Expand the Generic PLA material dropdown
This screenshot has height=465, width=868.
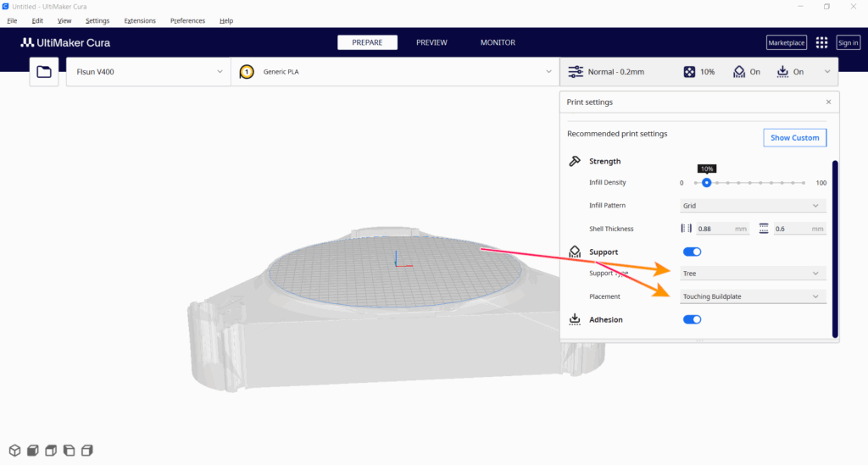(x=395, y=72)
